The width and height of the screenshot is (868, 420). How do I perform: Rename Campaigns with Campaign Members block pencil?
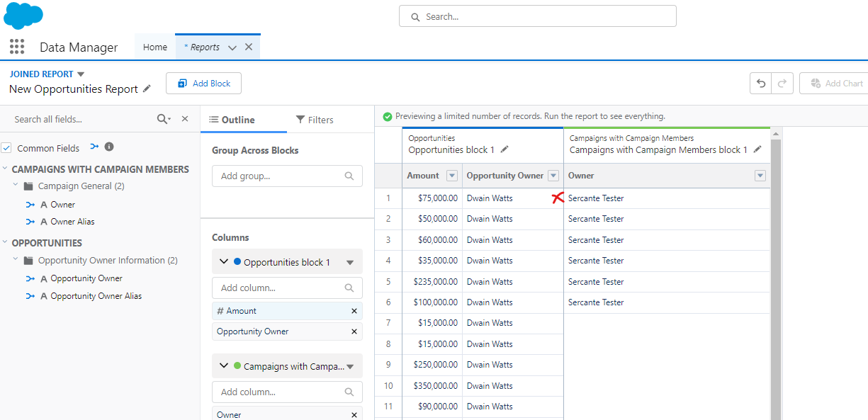pyautogui.click(x=757, y=149)
